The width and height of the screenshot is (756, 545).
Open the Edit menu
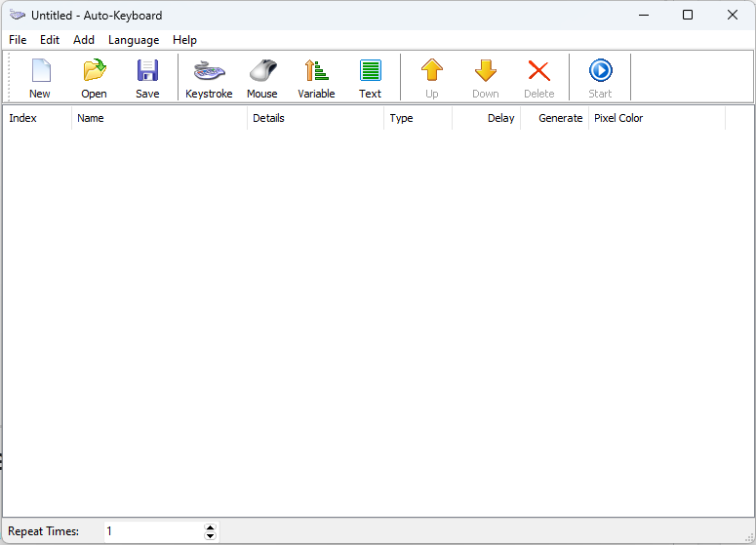coord(50,40)
